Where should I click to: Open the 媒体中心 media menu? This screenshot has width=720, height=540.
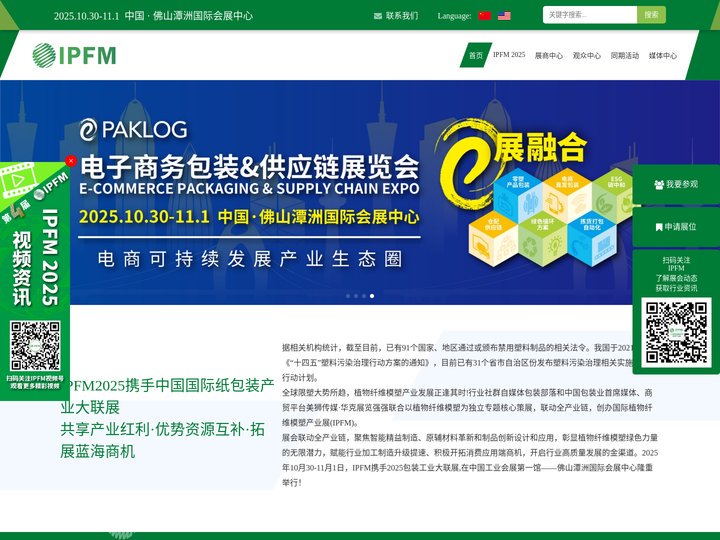coord(663,56)
